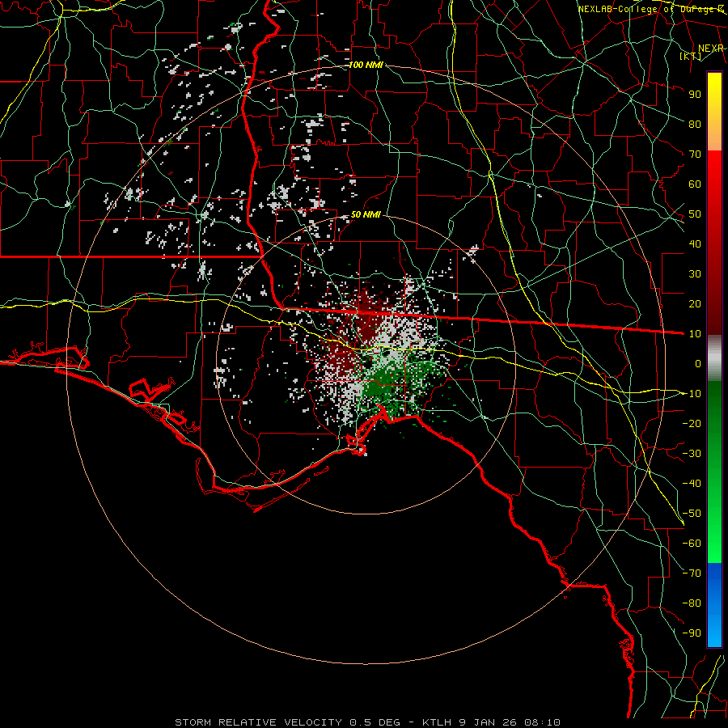The width and height of the screenshot is (728, 728).
Task: Click the '50 NMI' range ring label
Action: pos(366,214)
